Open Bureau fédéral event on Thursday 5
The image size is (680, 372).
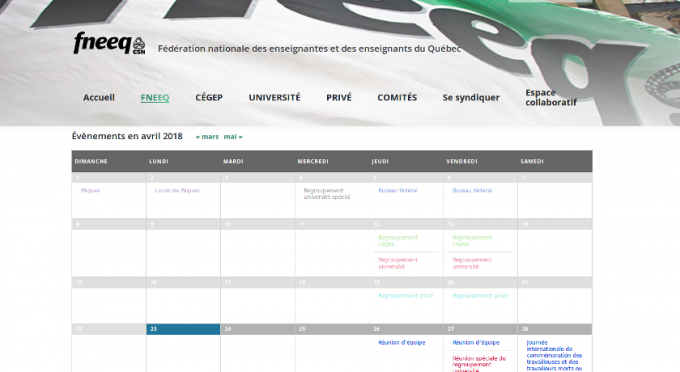pyautogui.click(x=398, y=190)
